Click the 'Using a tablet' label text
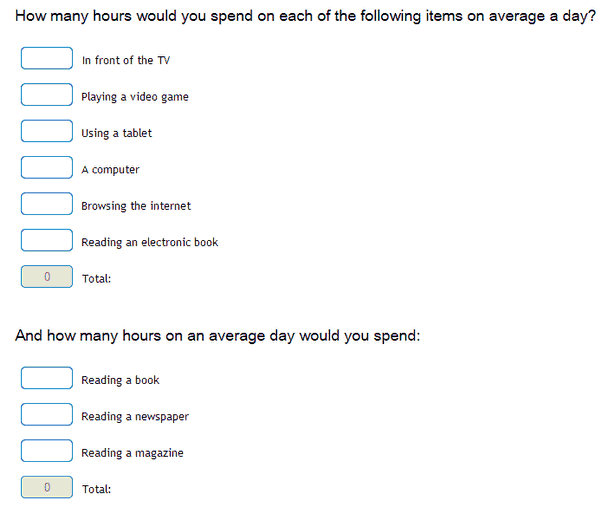Screen dimensions: 608x514 pyautogui.click(x=116, y=133)
